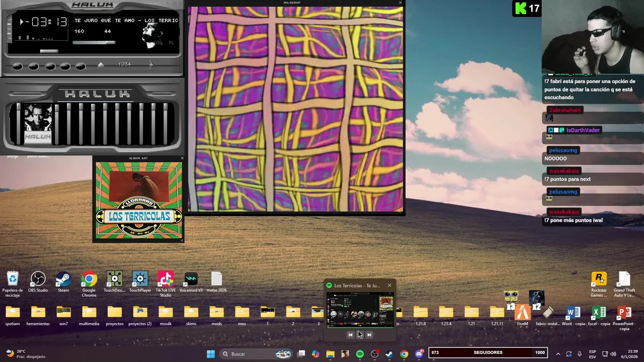Click chat message !7 pone más puntos iwal
The width and height of the screenshot is (644, 362).
click(x=573, y=220)
